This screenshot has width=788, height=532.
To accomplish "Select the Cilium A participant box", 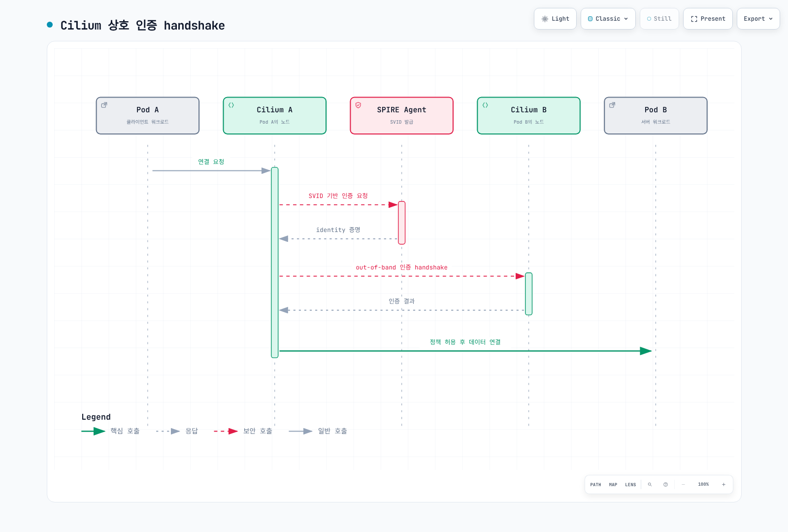I will click(x=275, y=116).
